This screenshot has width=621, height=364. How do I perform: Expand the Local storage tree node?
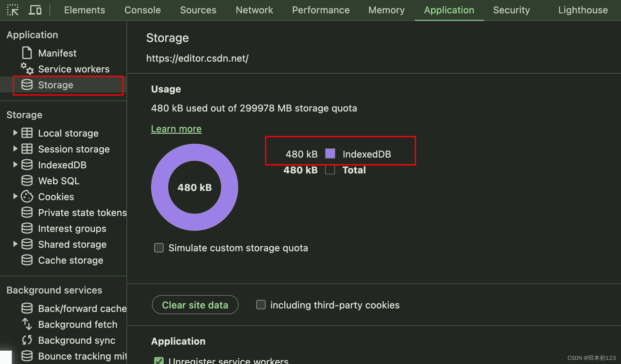pyautogui.click(x=15, y=133)
